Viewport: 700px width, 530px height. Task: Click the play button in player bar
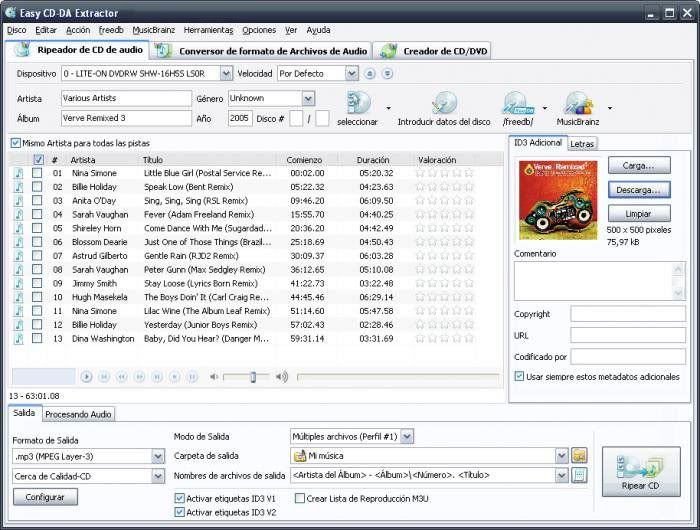point(86,377)
